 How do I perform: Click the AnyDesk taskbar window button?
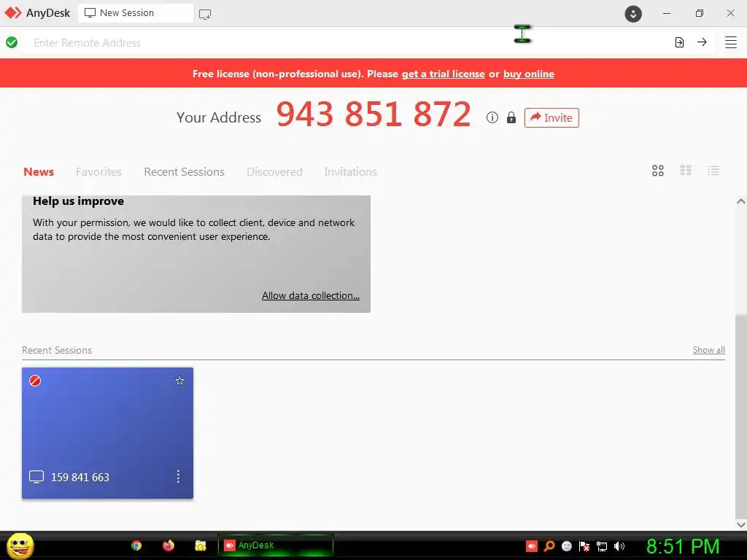pos(275,545)
